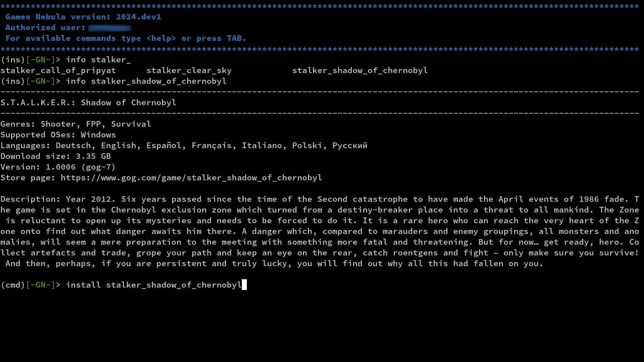Click the S.T.A.L.K.E.R.: Shadow of Chernobyl title
The image size is (644, 362).
(x=88, y=103)
